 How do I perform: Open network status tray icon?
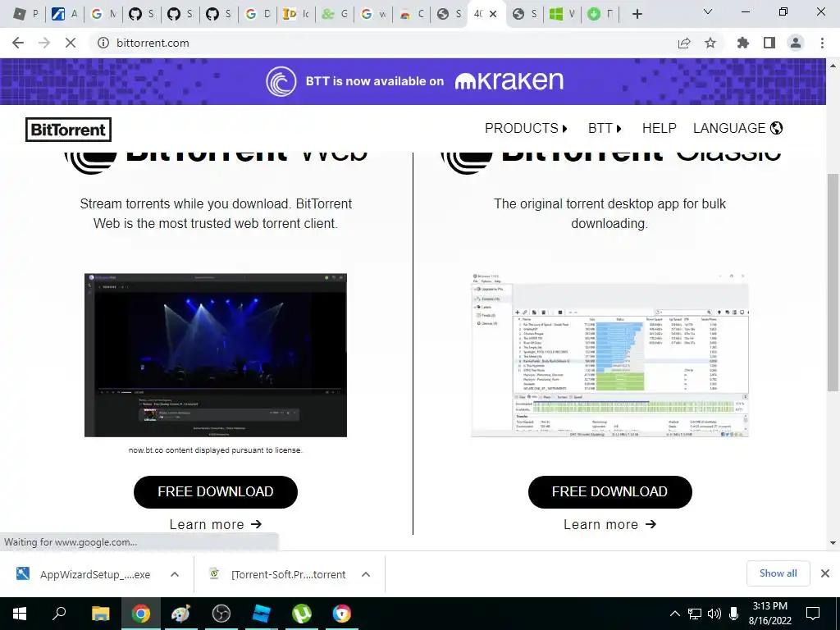[x=695, y=614]
